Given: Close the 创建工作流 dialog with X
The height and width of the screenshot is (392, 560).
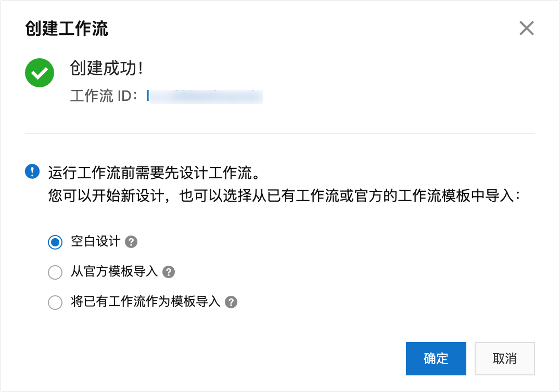Looking at the screenshot, I should 527,28.
